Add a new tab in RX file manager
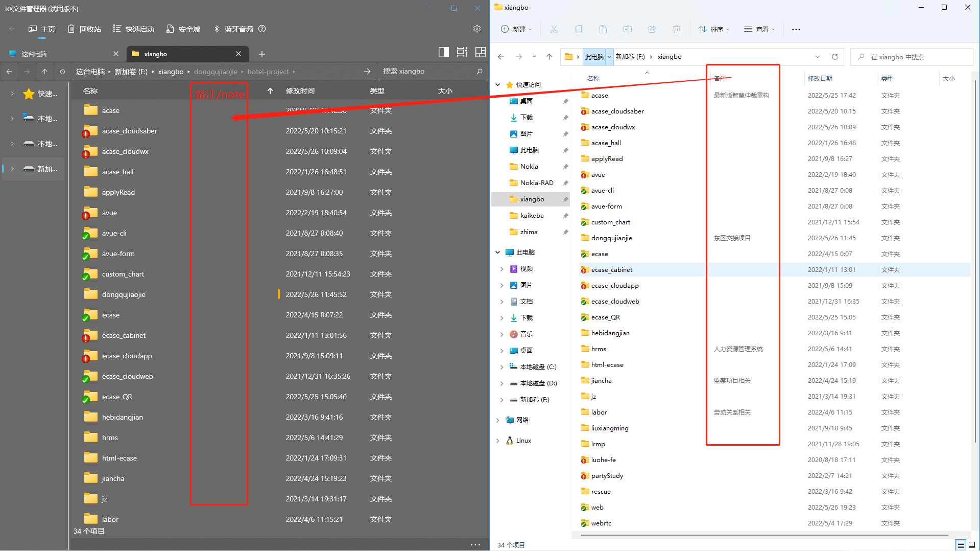This screenshot has width=980, height=551. click(261, 54)
